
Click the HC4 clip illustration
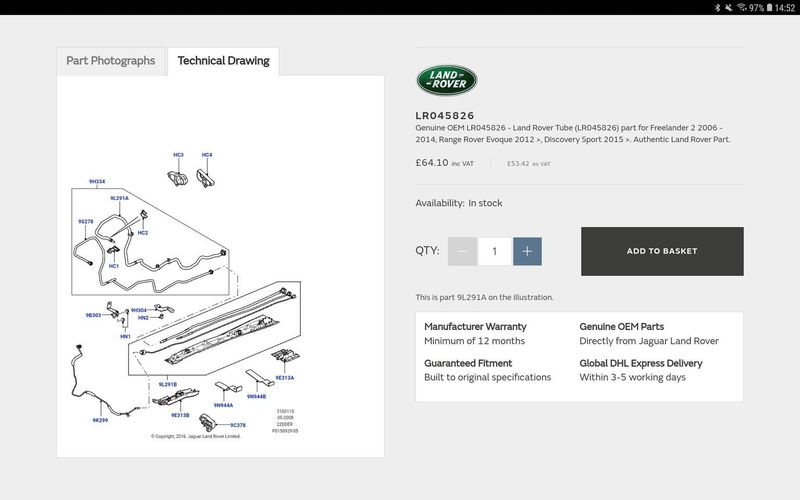pos(206,179)
